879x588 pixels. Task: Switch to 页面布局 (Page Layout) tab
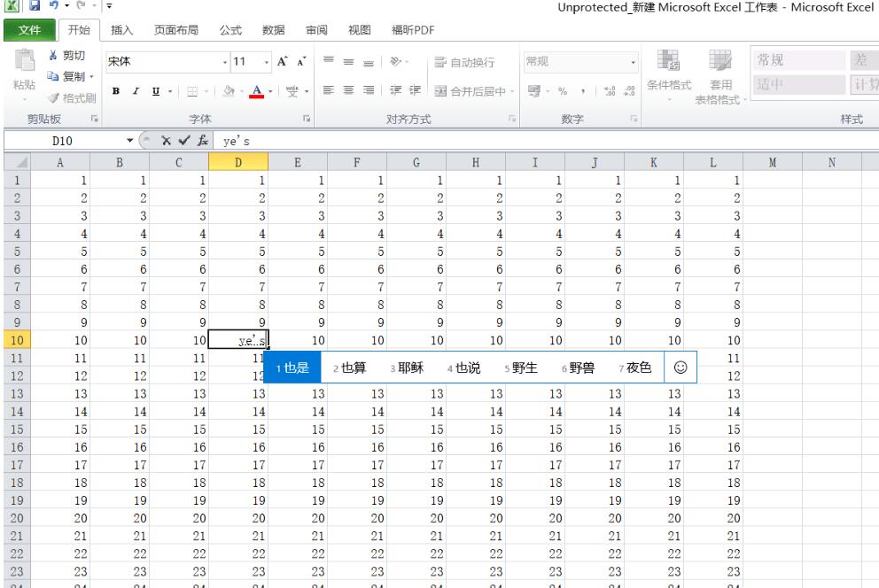pos(176,30)
